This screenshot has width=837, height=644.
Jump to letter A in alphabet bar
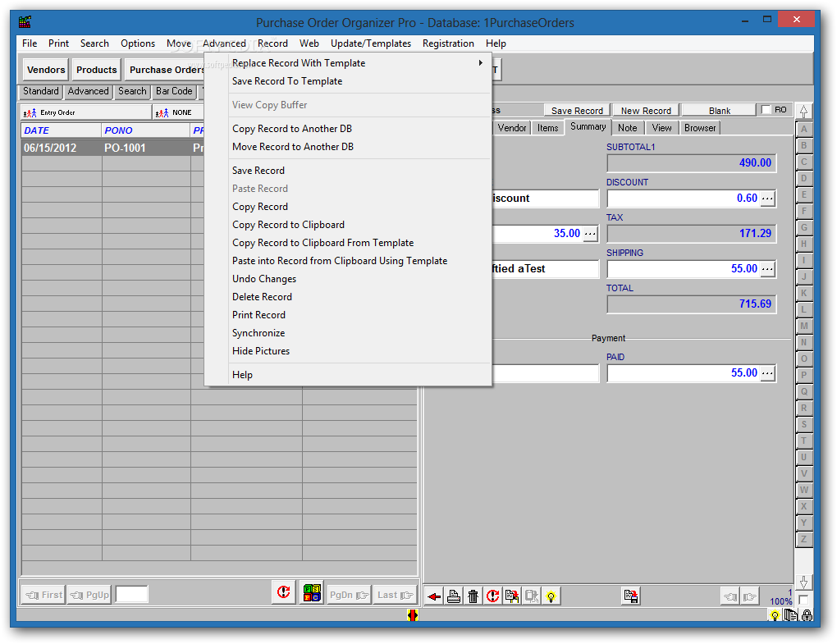pos(803,129)
